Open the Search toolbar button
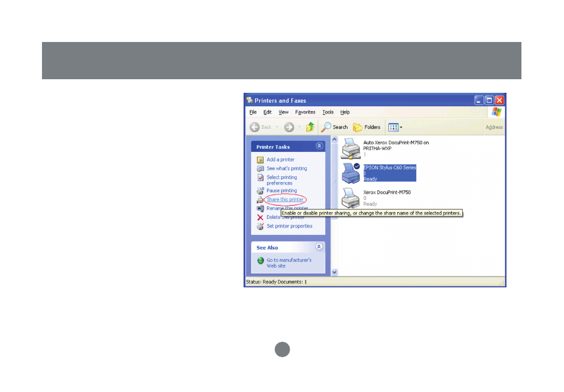 (335, 127)
